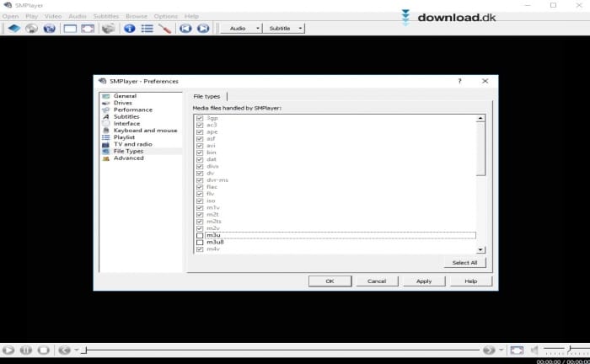The height and width of the screenshot is (364, 590).
Task: Click the volume slider
Action: click(566, 350)
